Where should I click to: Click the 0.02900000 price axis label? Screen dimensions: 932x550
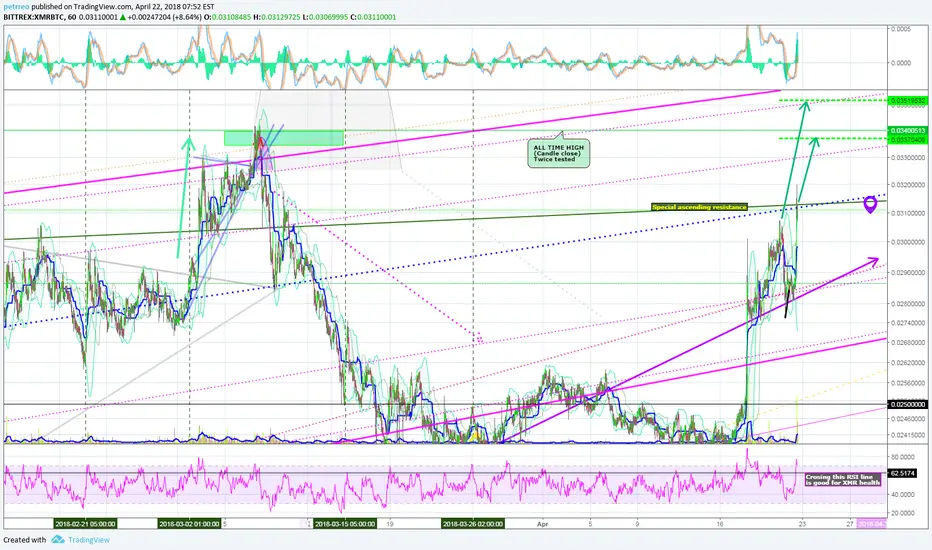coord(907,273)
